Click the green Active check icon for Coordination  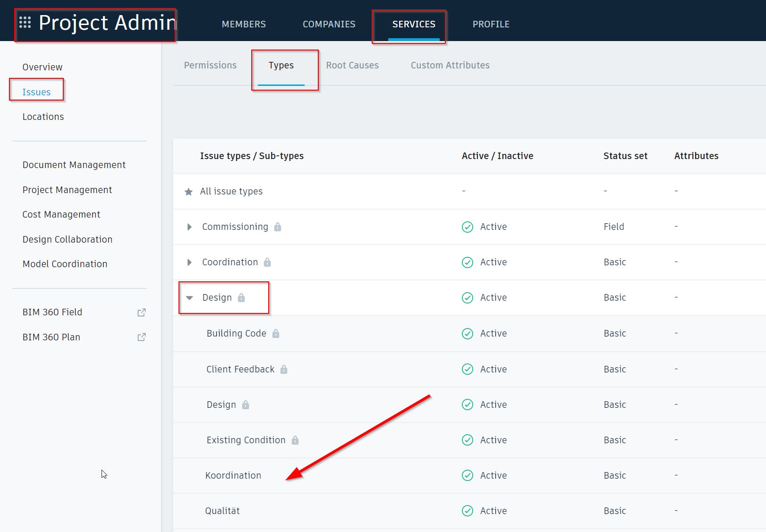[467, 262]
